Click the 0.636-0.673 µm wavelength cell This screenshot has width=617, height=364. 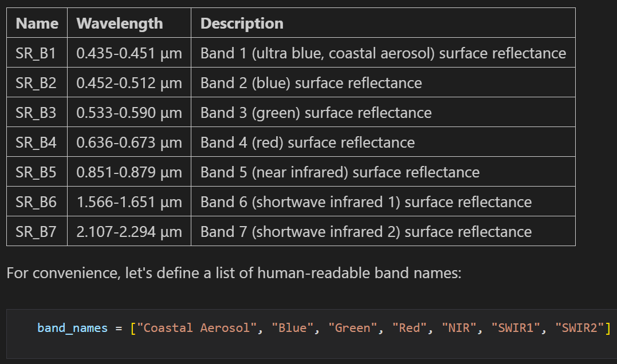point(129,143)
